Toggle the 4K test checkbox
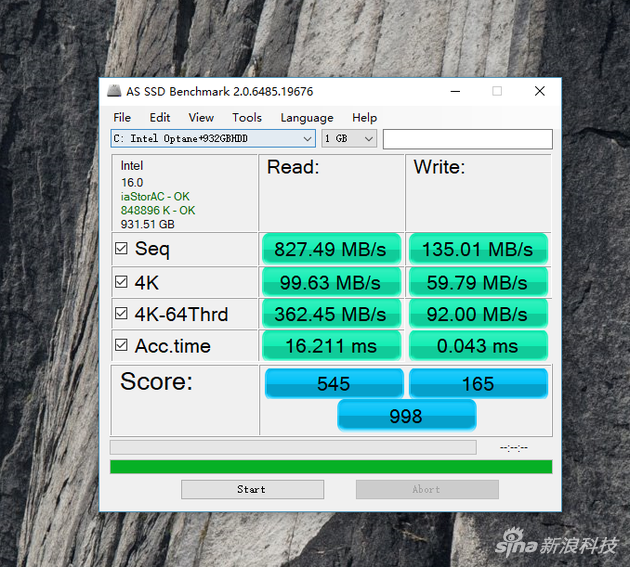 [x=121, y=282]
